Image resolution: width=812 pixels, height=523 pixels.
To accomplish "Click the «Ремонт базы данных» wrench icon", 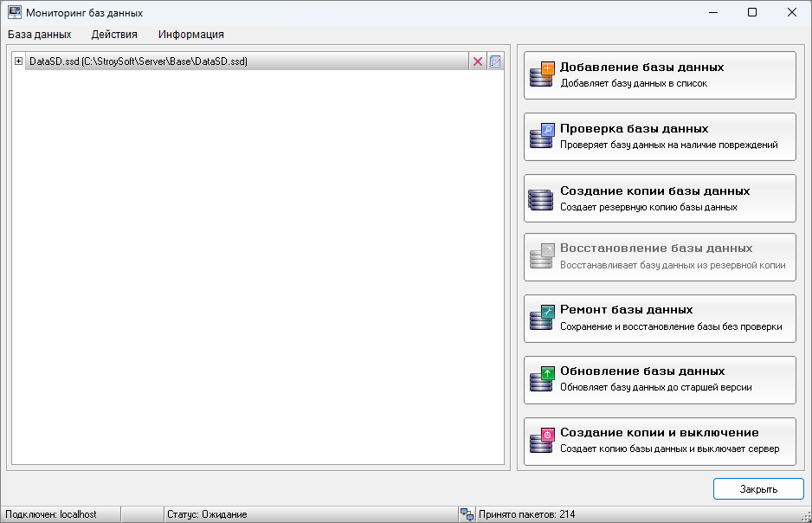I will coord(541,319).
